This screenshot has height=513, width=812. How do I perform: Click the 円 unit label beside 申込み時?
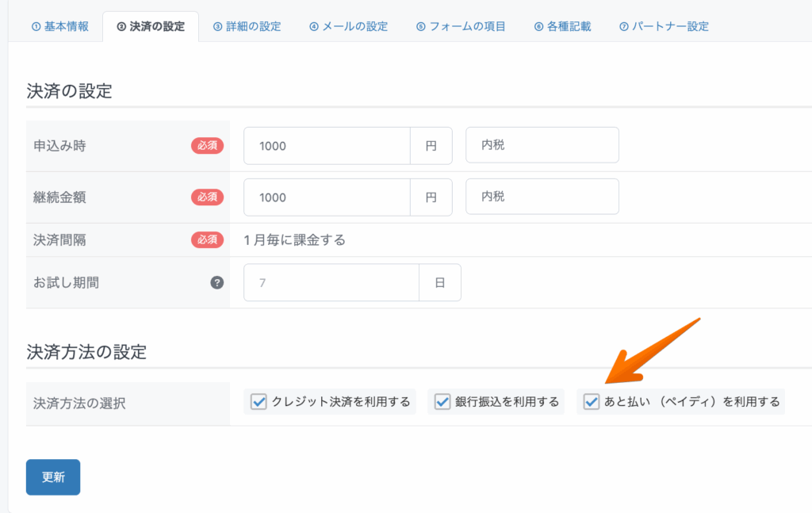431,146
